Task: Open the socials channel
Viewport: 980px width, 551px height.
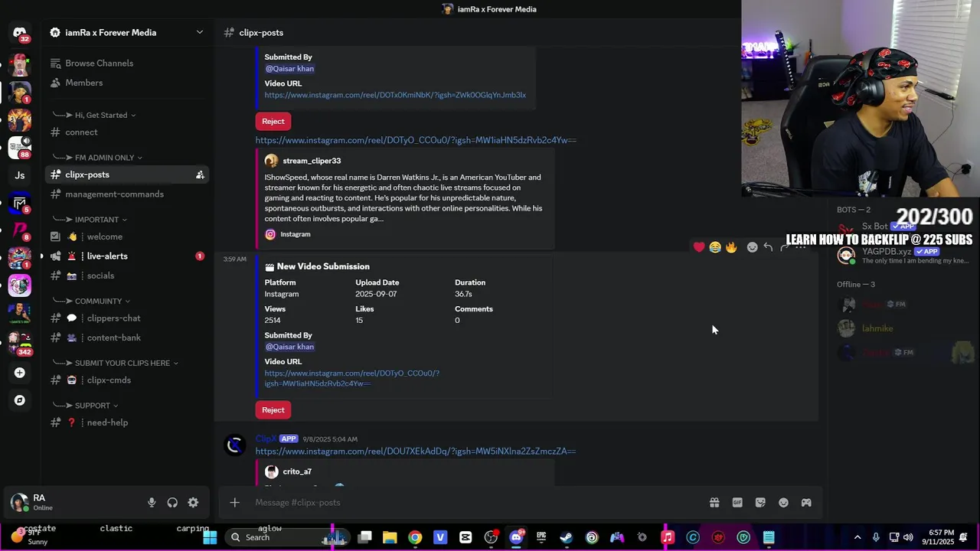Action: click(x=126, y=276)
